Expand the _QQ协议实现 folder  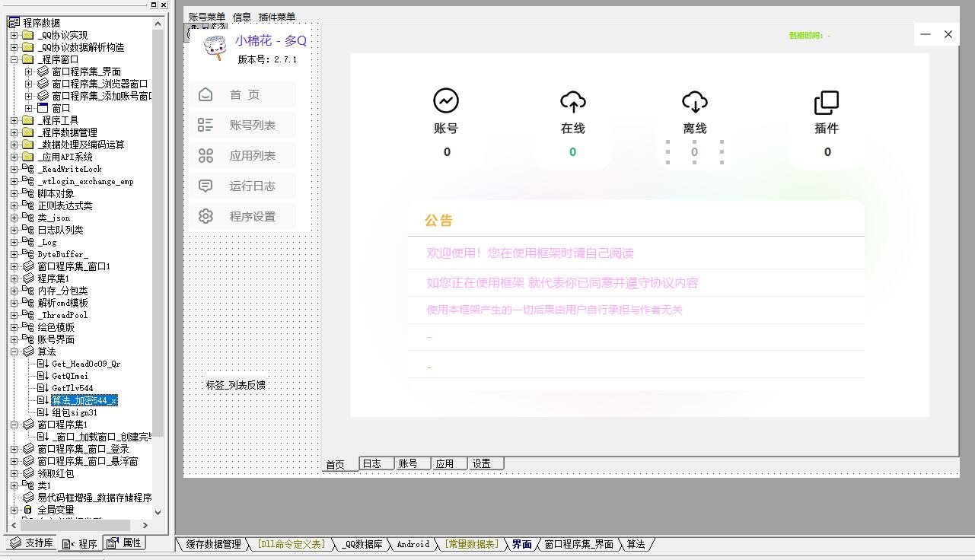(14, 35)
